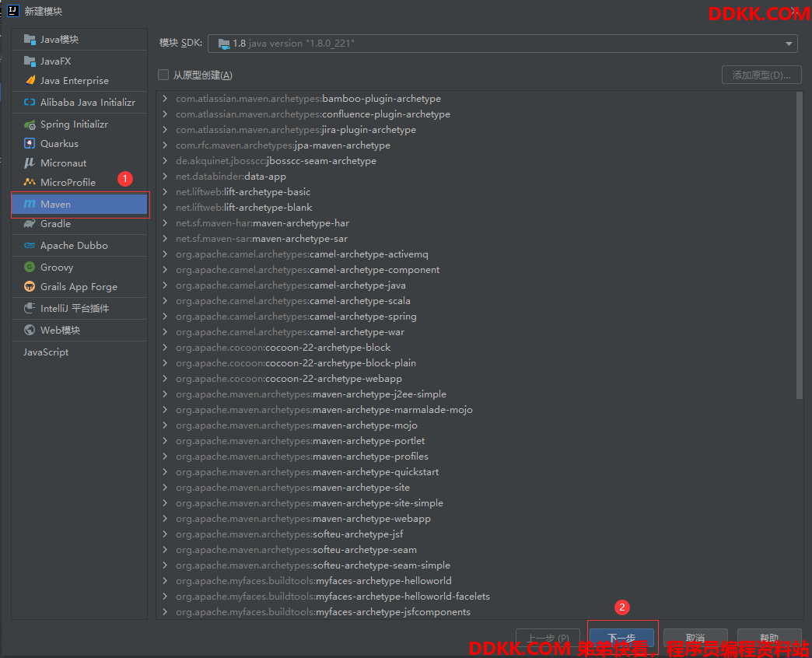
Task: Select lift-archetype-blank row
Action: coord(476,207)
